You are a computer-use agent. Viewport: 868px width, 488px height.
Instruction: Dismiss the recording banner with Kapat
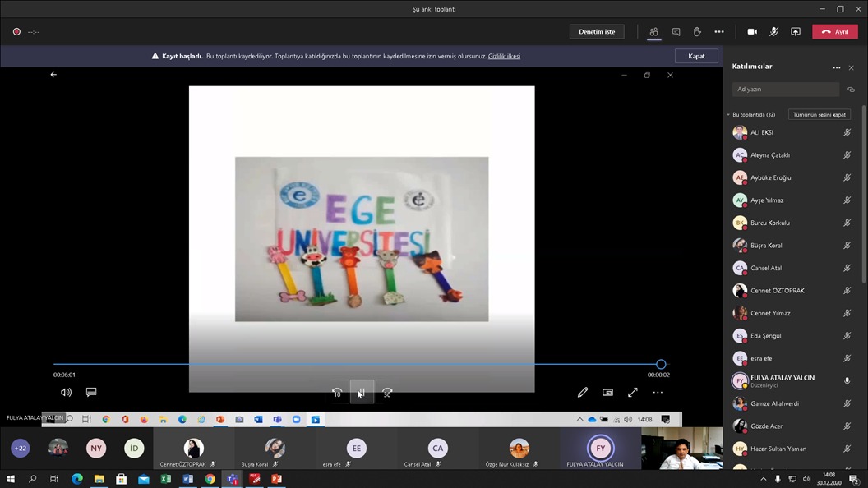696,56
